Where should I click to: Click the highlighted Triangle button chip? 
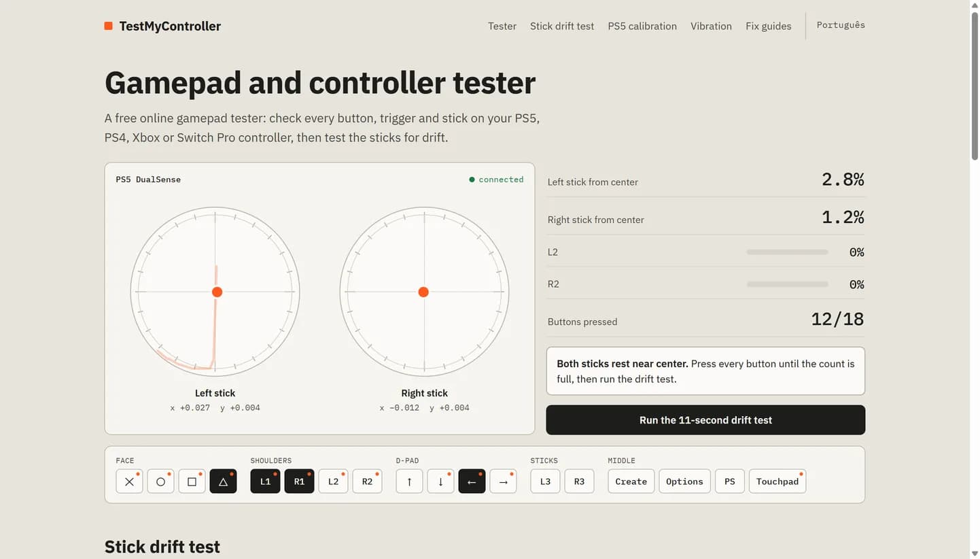pyautogui.click(x=223, y=481)
